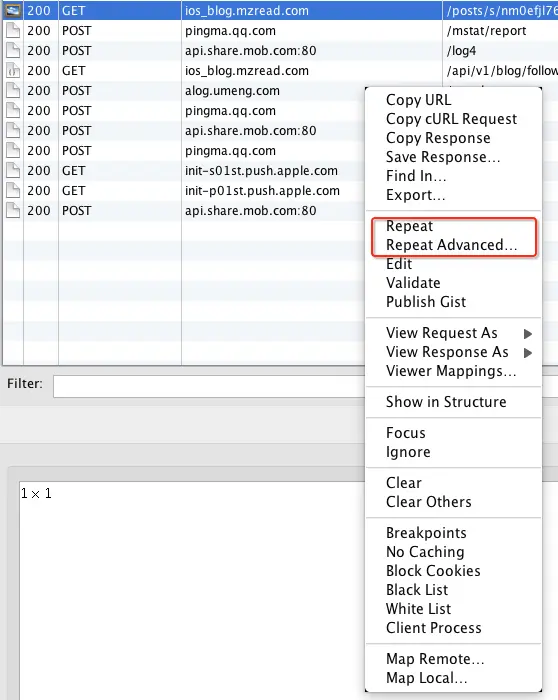This screenshot has width=558, height=700.
Task: Select Edit menu entry
Action: (x=399, y=264)
